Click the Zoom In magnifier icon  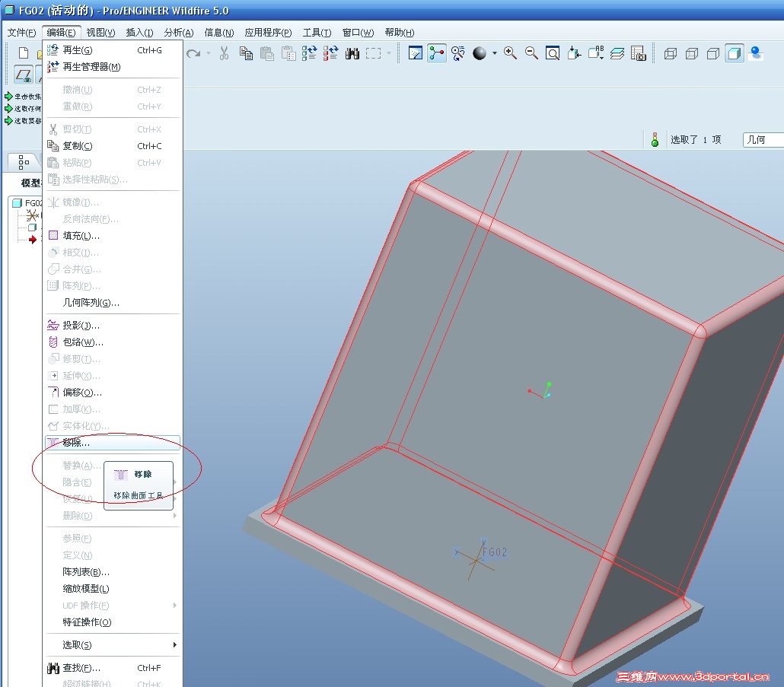coord(510,53)
